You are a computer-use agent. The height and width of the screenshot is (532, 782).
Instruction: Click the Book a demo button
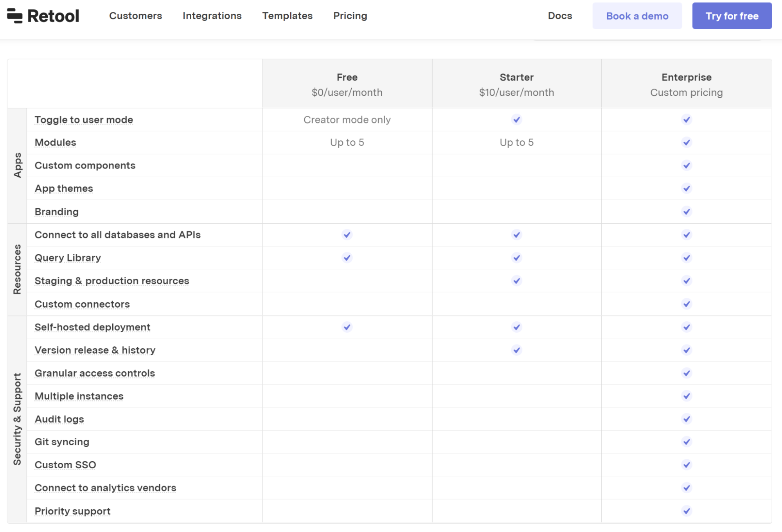pos(637,16)
